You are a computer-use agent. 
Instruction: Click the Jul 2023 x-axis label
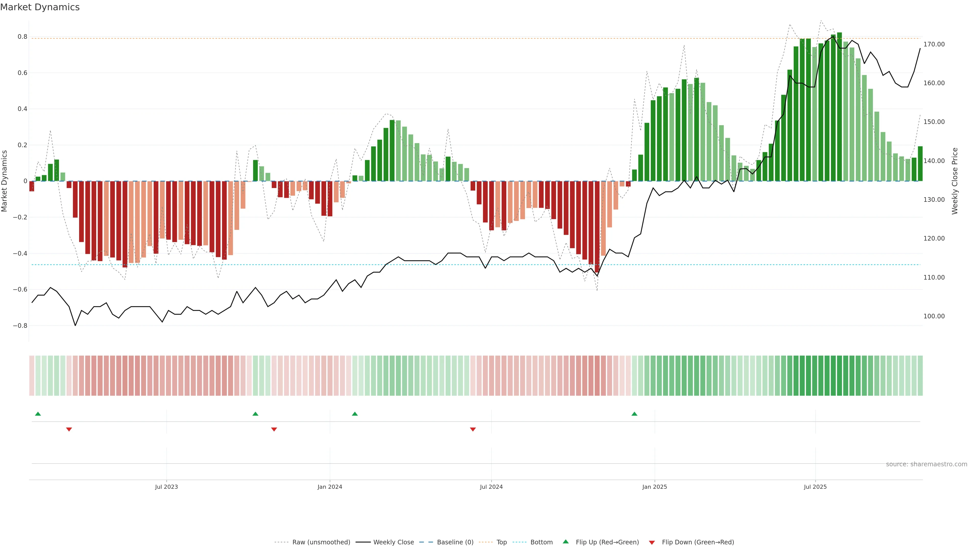click(x=166, y=487)
